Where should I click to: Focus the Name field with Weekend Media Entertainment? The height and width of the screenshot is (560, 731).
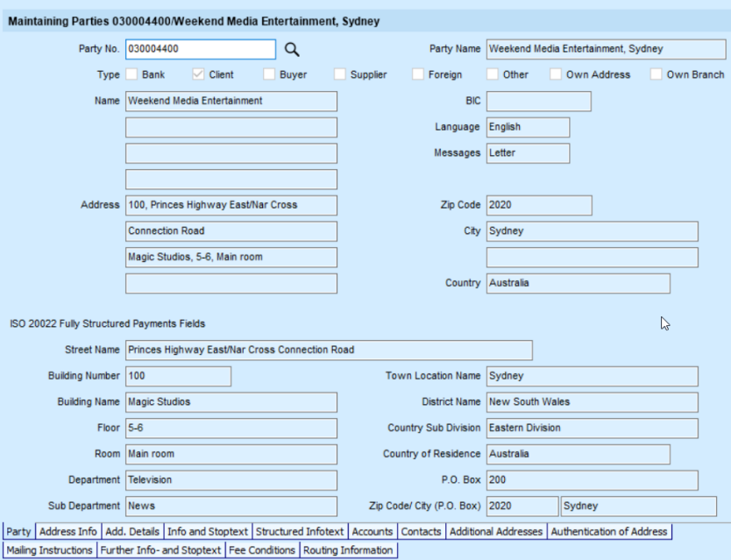[231, 101]
